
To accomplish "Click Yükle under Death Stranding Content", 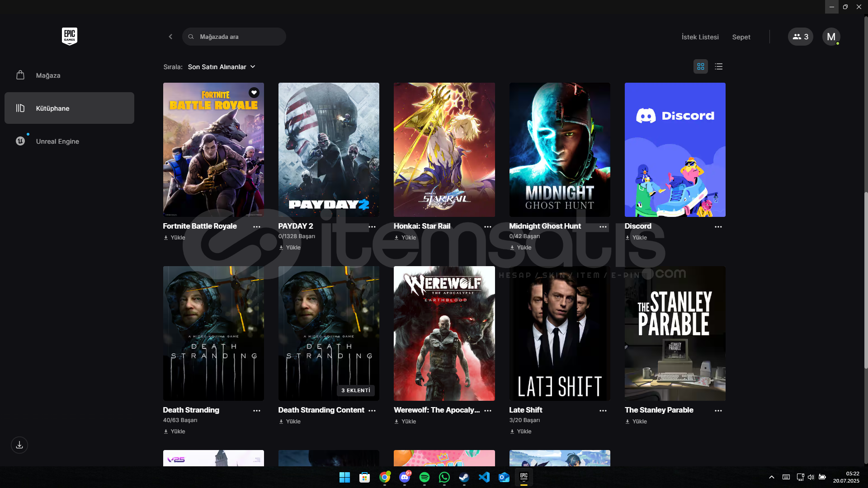I will point(290,422).
